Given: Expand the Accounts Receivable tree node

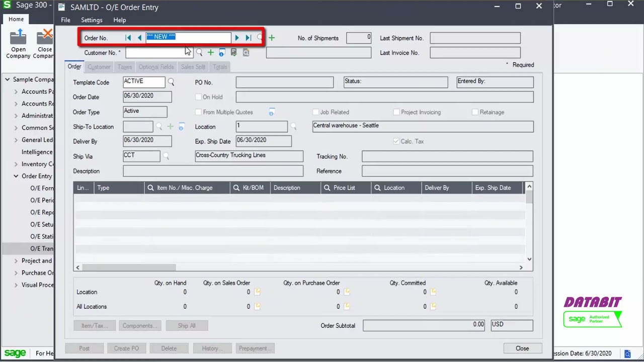Looking at the screenshot, I should point(16,104).
